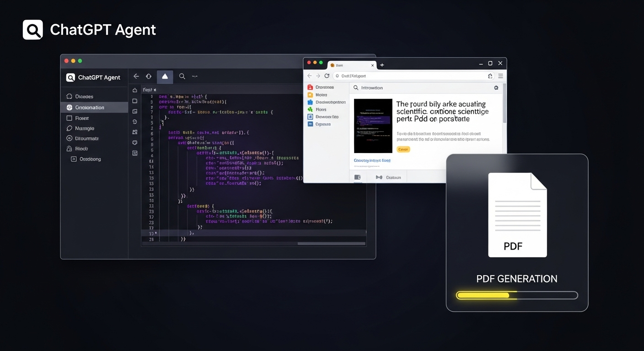Click the PDF document icon
The height and width of the screenshot is (351, 644).
point(517,215)
